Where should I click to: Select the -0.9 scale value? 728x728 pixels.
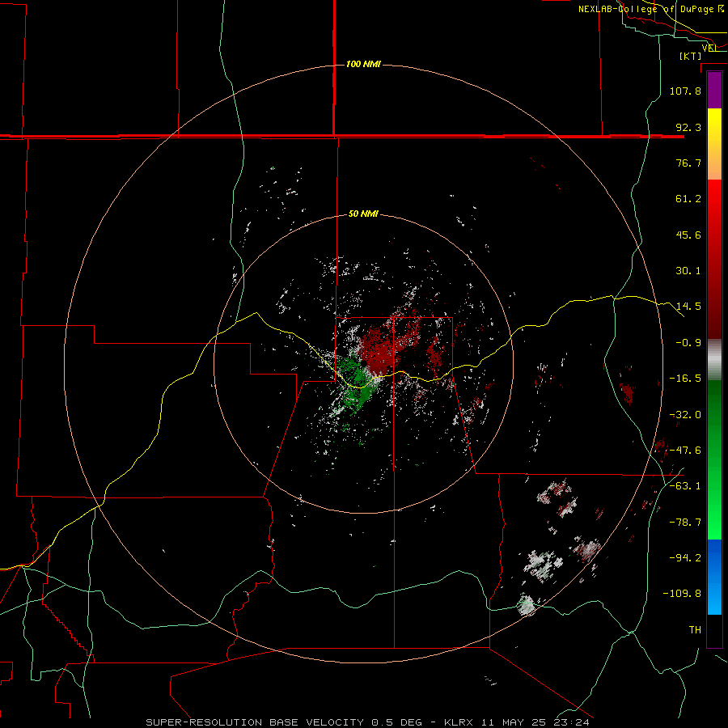pyautogui.click(x=688, y=343)
